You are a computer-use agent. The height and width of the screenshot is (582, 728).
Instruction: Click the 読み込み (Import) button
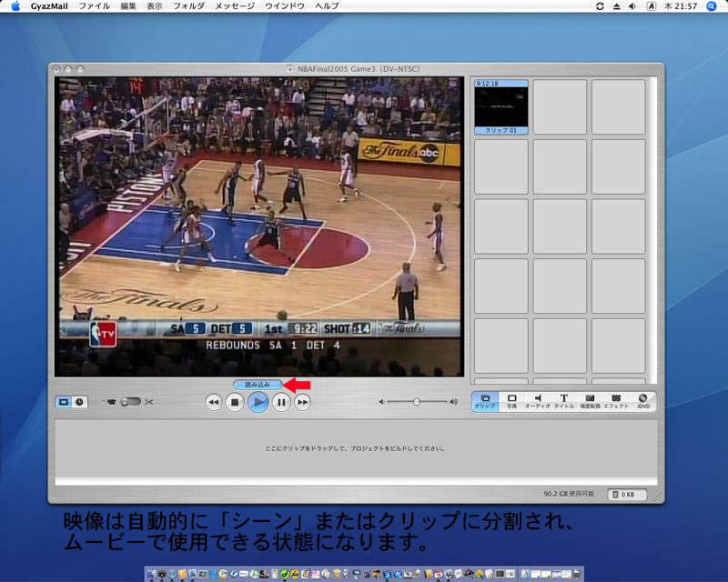(x=258, y=385)
